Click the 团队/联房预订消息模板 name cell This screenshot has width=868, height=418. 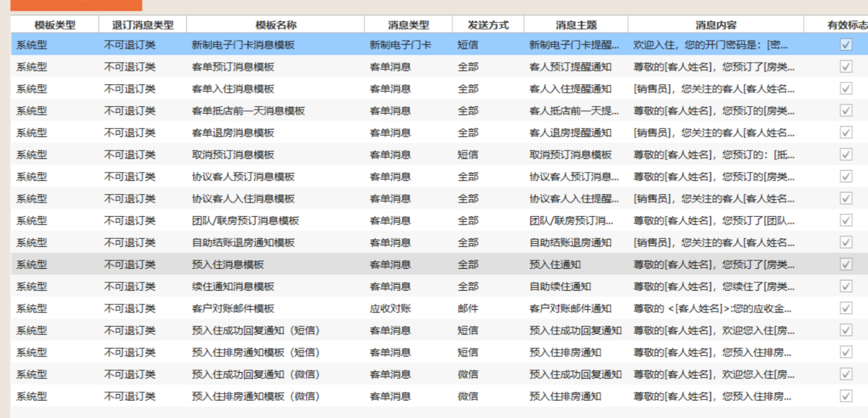(x=245, y=221)
